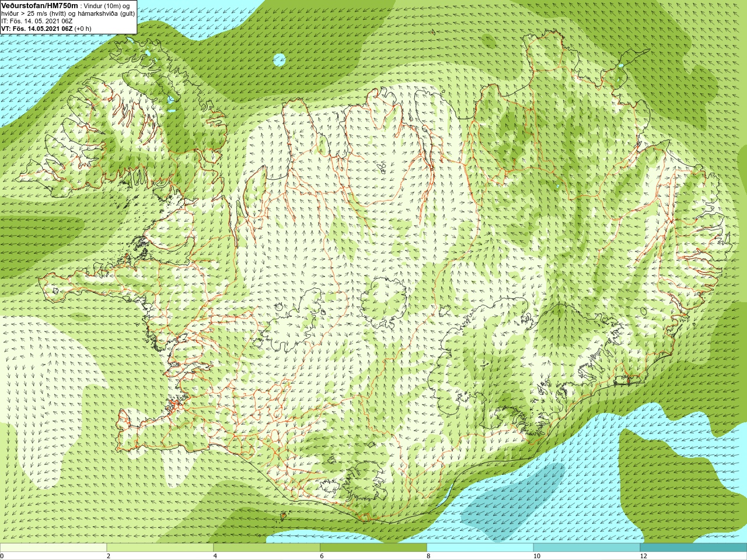Screen dimensions: 747x560
Task: Pick the light cyan 8–10 m/s scale swatch
Action: (480, 548)
